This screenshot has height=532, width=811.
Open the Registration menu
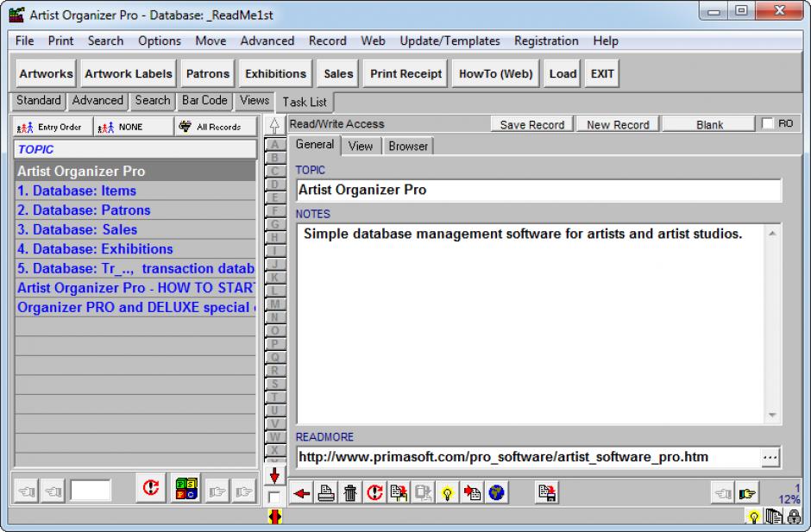(x=546, y=41)
